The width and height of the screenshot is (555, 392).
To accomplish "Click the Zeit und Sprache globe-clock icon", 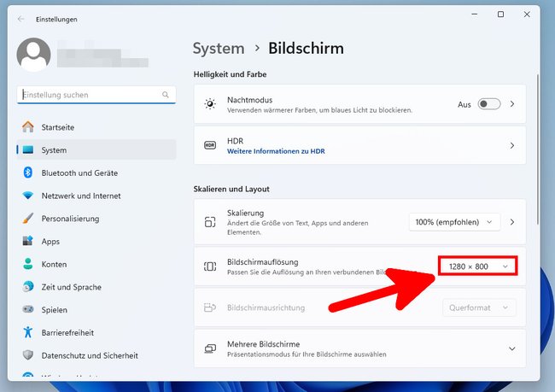I will pos(28,286).
